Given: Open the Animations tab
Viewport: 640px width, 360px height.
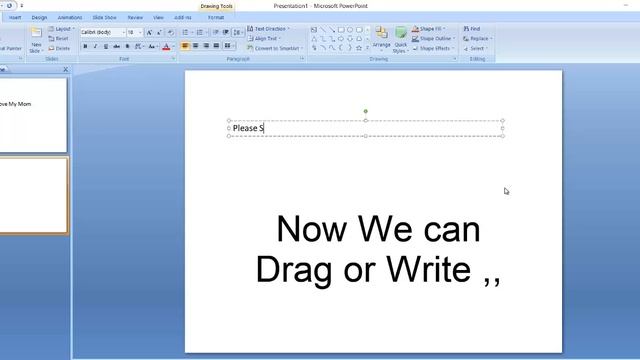Looking at the screenshot, I should pos(70,18).
